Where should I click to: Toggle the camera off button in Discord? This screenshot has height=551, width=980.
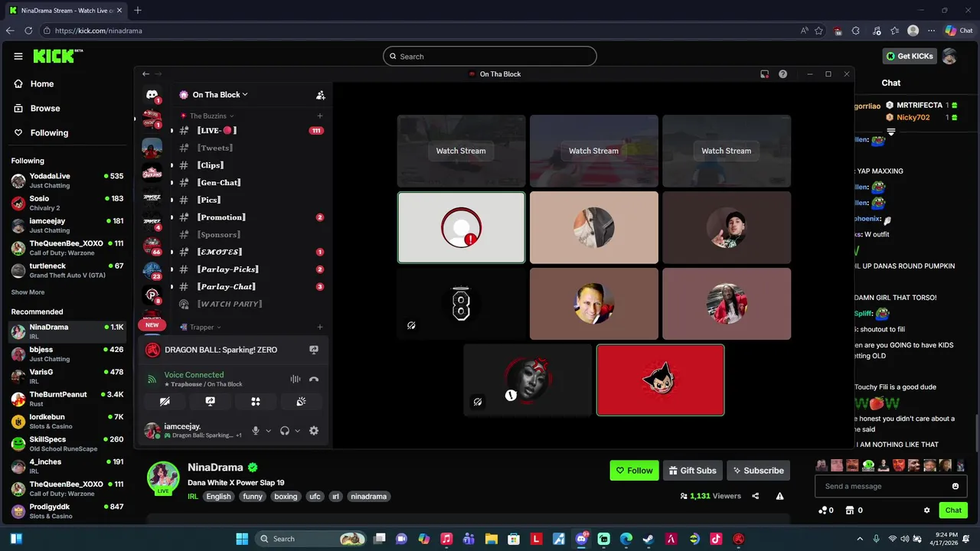165,401
